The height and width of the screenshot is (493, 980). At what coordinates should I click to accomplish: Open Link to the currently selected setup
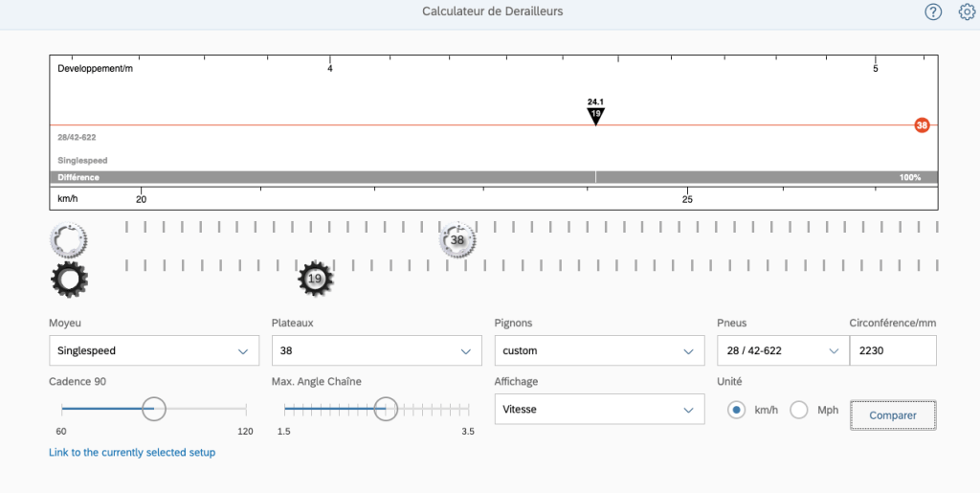132,452
